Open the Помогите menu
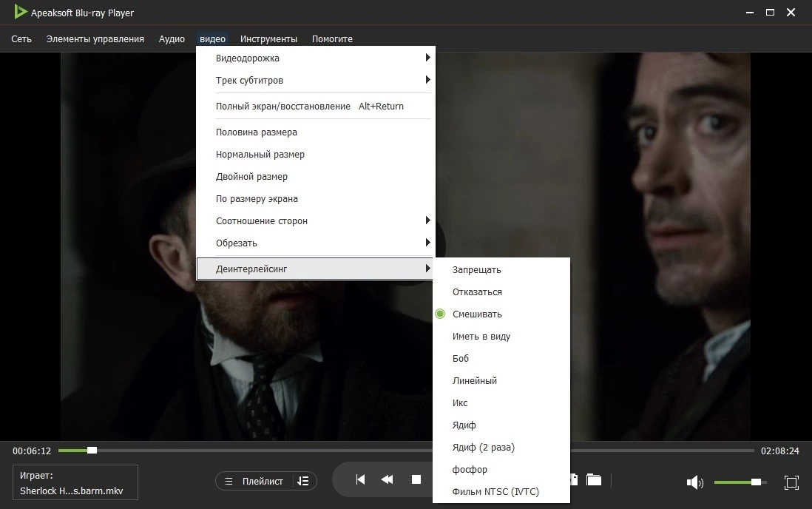This screenshot has width=812, height=509. [332, 39]
